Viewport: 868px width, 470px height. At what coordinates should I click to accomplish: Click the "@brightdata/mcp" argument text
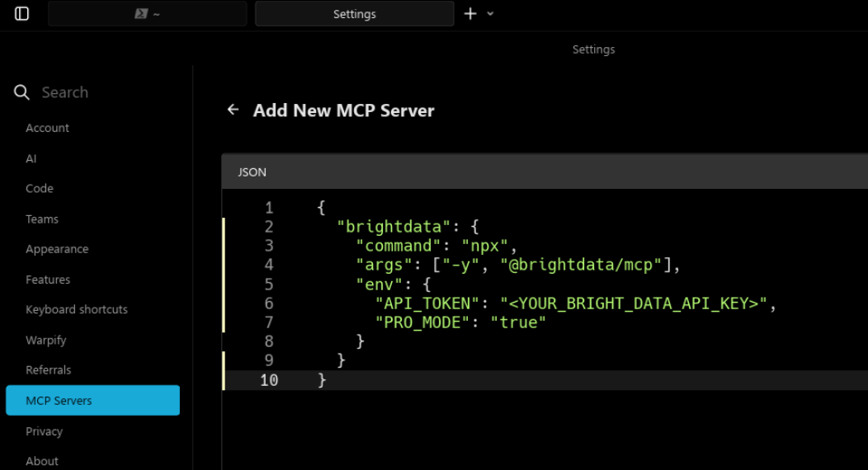581,265
